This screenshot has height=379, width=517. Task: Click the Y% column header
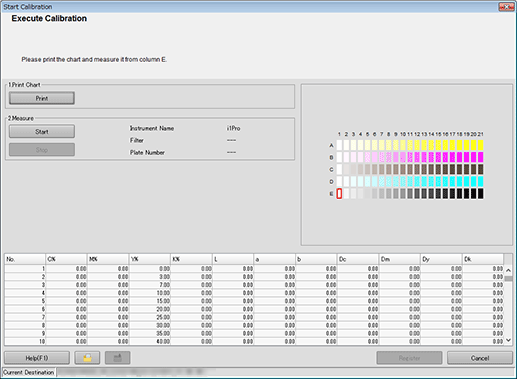coord(150,259)
